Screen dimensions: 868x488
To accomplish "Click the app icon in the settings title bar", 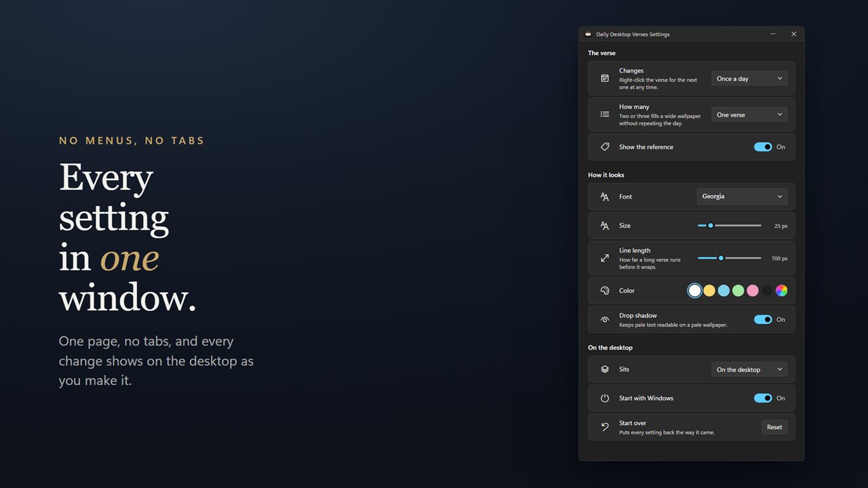I will coord(588,34).
